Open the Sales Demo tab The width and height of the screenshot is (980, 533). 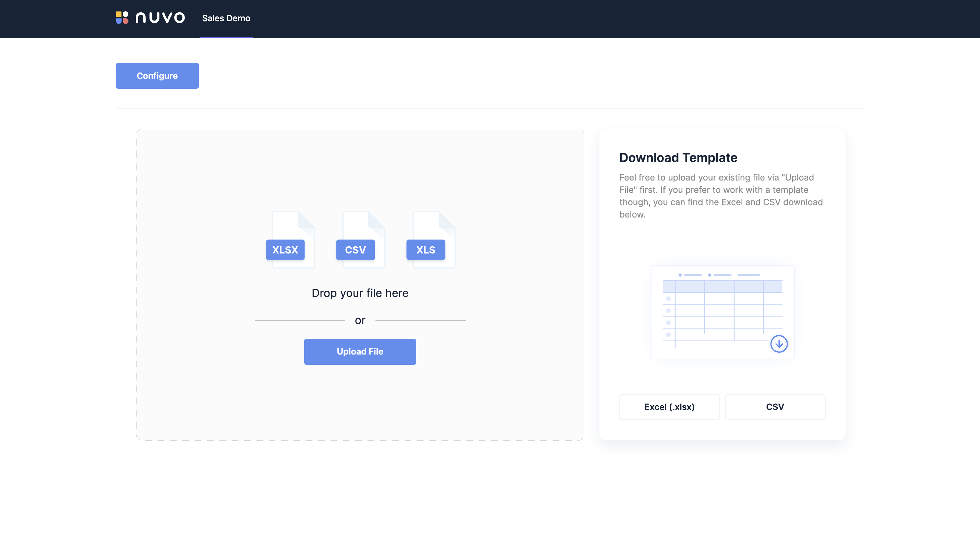(x=226, y=18)
